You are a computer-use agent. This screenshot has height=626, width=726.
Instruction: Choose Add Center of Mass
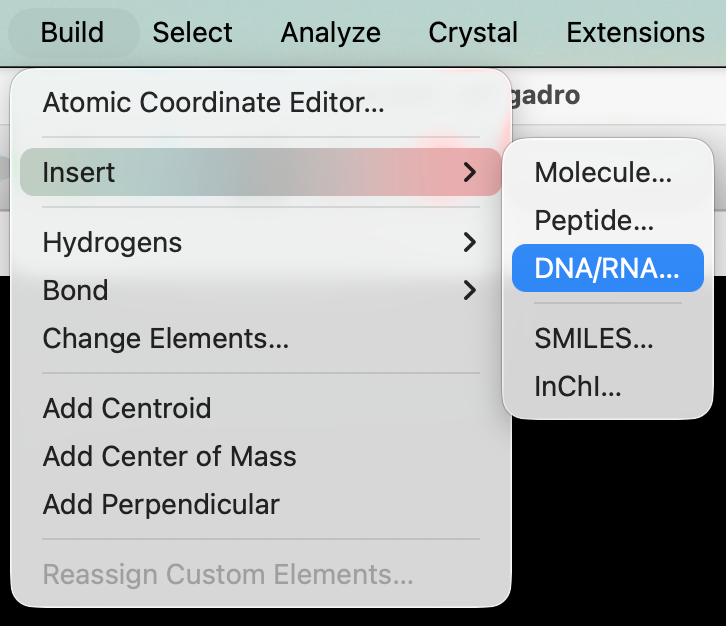(x=169, y=456)
